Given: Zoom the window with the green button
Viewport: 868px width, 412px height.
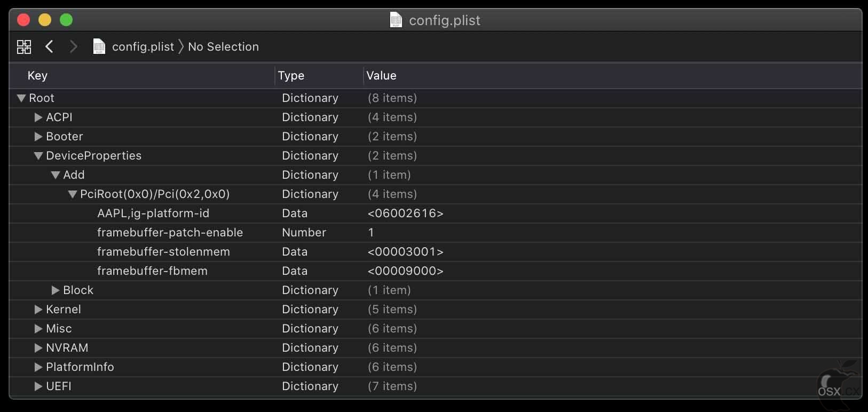Looking at the screenshot, I should click(x=66, y=20).
